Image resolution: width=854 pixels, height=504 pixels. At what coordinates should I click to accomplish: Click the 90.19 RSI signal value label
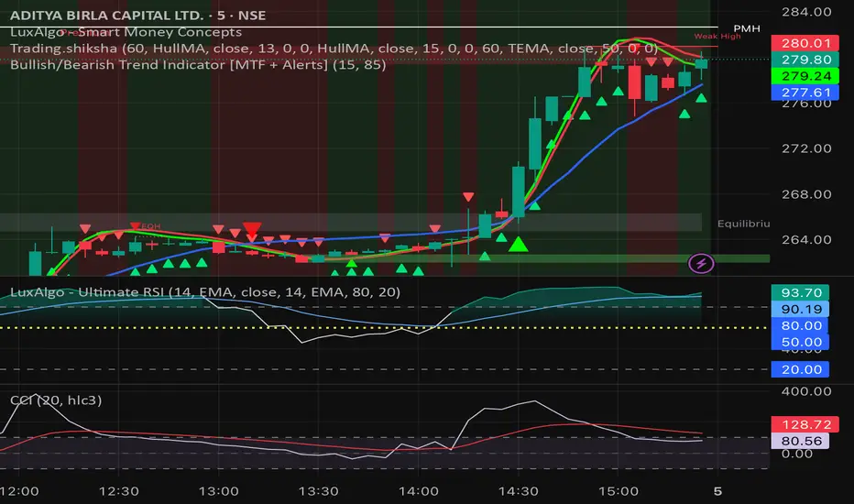coord(800,309)
